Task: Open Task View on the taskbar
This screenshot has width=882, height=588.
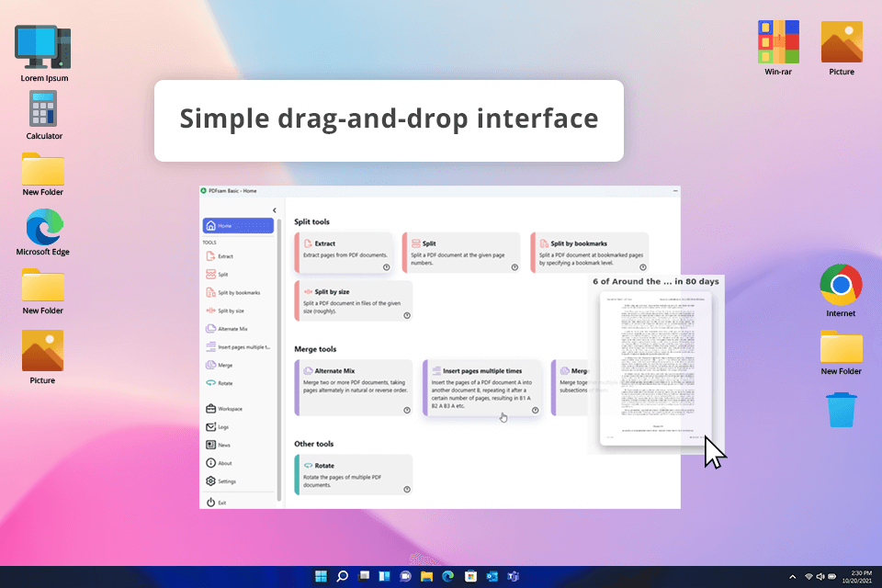Action: [x=364, y=576]
